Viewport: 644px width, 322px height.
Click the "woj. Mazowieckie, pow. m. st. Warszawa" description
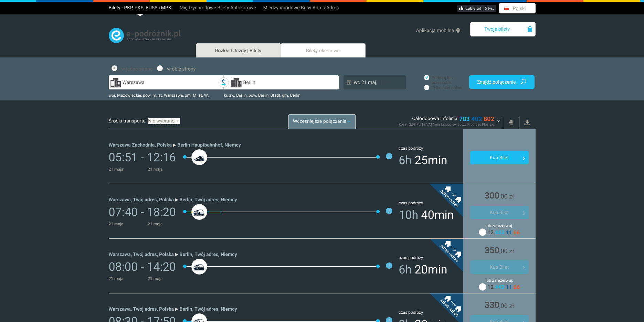(160, 95)
